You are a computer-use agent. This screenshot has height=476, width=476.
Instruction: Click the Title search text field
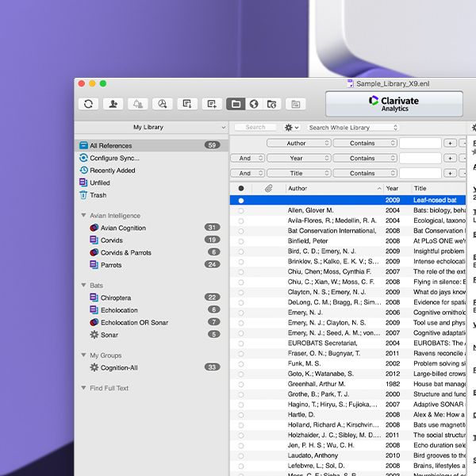point(420,173)
